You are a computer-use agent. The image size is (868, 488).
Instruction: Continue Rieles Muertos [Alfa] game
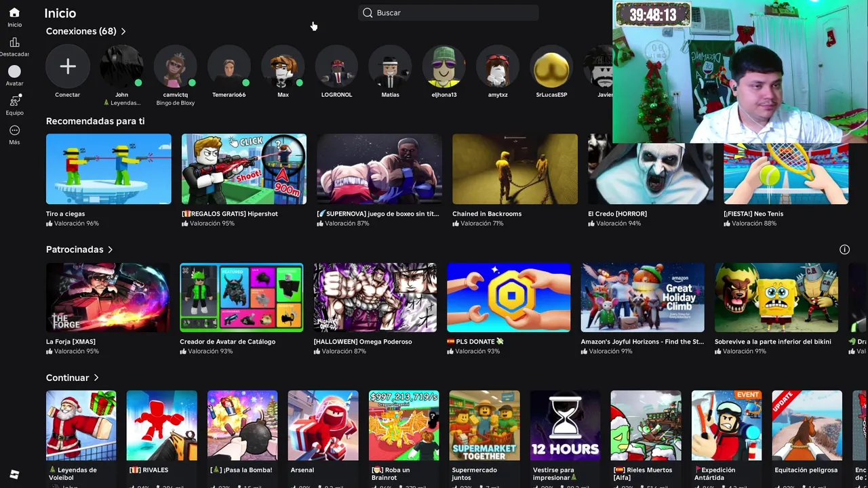click(646, 426)
